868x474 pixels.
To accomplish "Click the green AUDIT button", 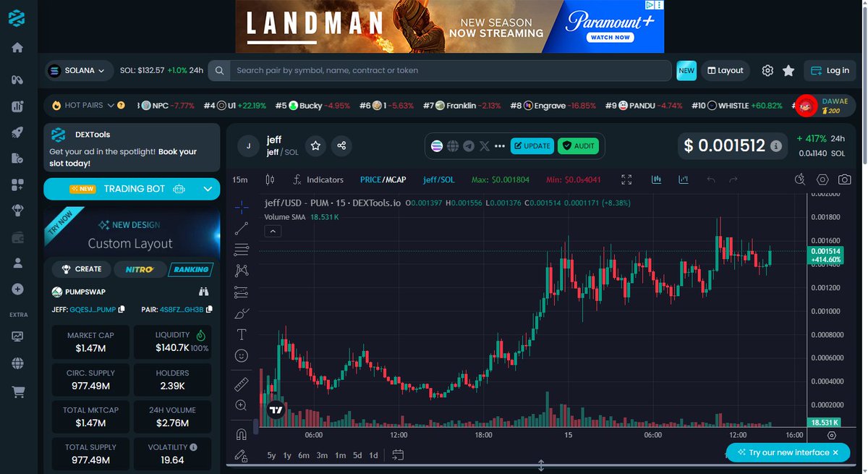I will [578, 146].
